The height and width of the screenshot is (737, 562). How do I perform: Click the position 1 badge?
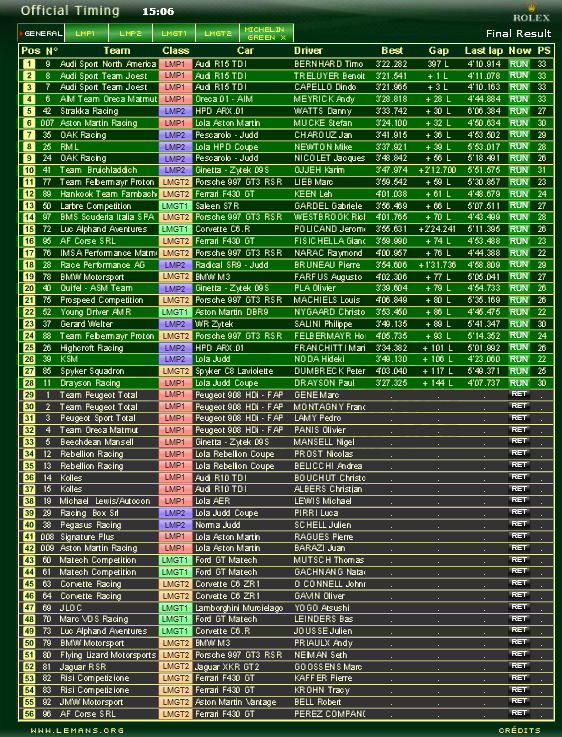[29, 64]
